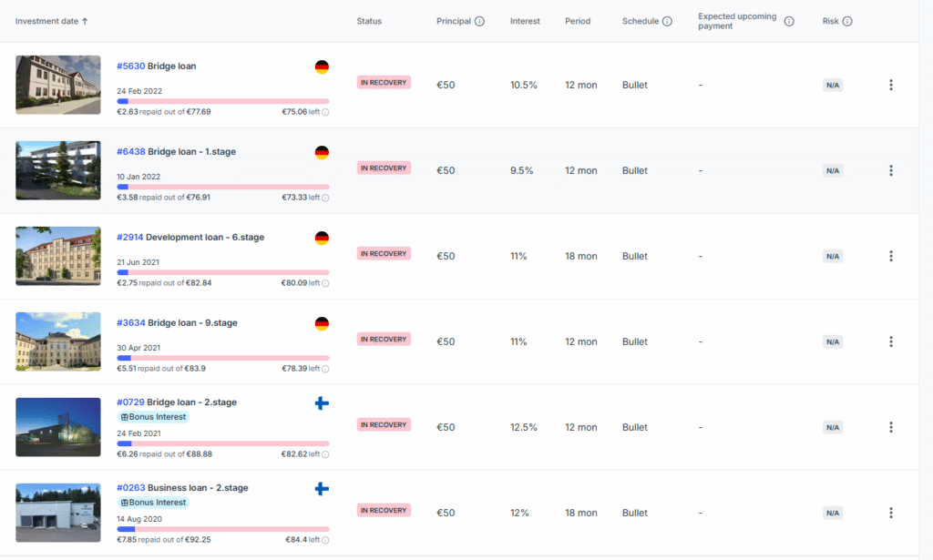Click info icon beside €84.4 left

[325, 540]
